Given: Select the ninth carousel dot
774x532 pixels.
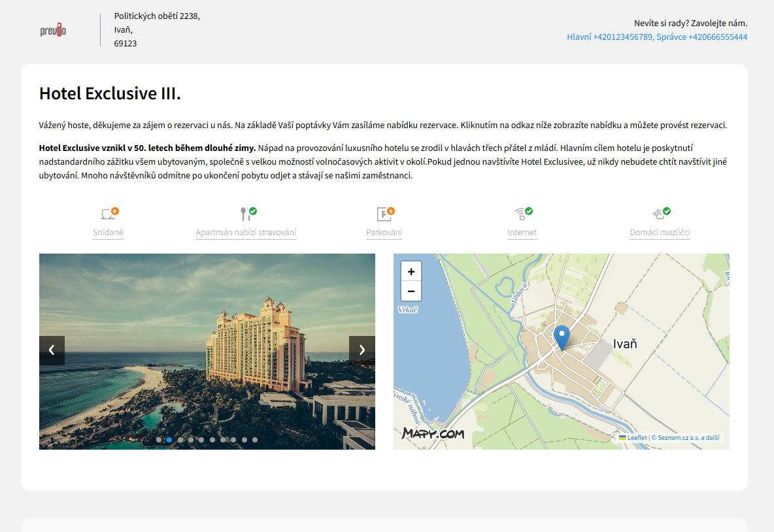Looking at the screenshot, I should tap(244, 440).
